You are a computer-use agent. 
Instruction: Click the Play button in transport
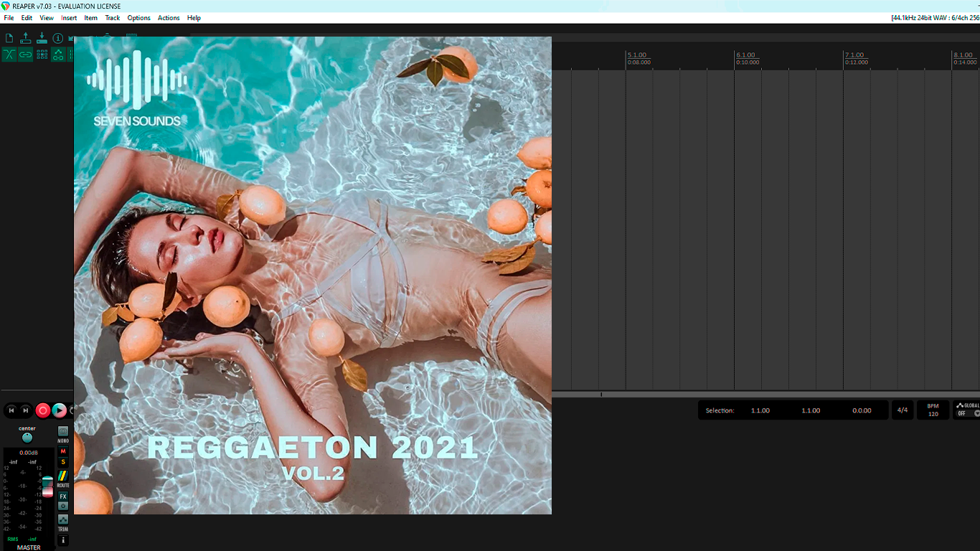coord(60,410)
